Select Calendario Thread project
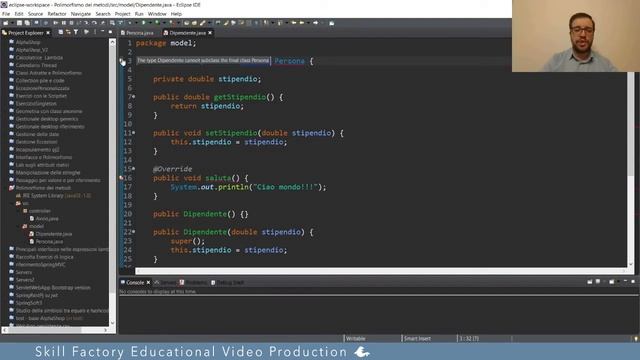This screenshot has width=640, height=360. [33, 65]
